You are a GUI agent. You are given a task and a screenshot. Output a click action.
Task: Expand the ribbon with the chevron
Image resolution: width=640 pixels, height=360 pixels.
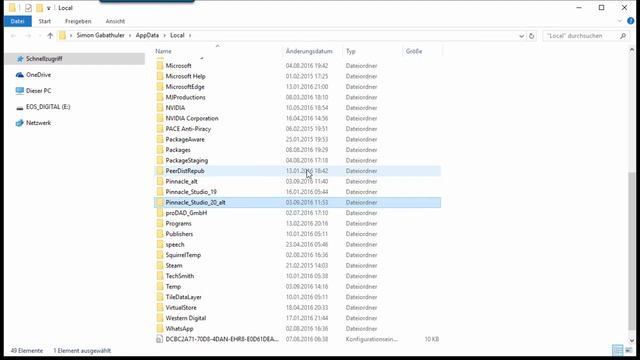pos(620,21)
